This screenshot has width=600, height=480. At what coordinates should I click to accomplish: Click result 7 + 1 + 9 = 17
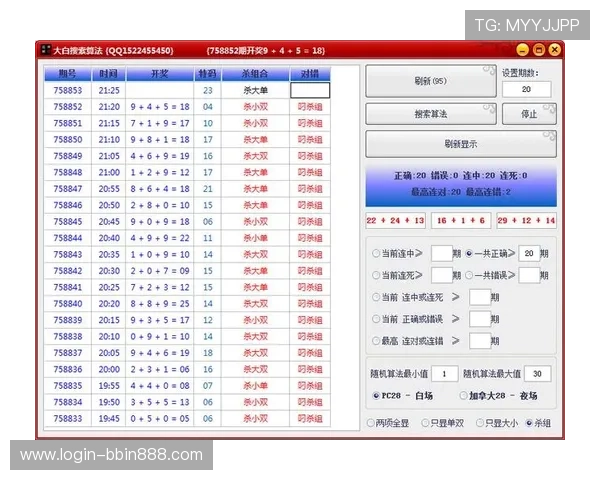[x=160, y=123]
